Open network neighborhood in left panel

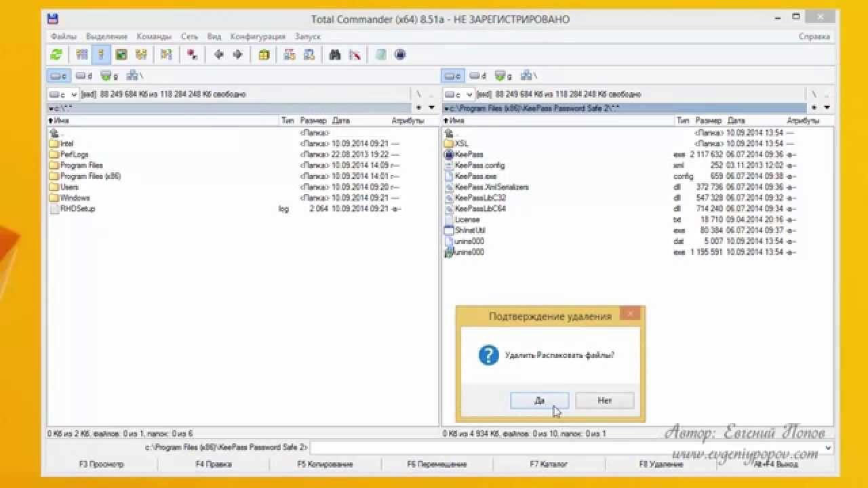point(134,76)
